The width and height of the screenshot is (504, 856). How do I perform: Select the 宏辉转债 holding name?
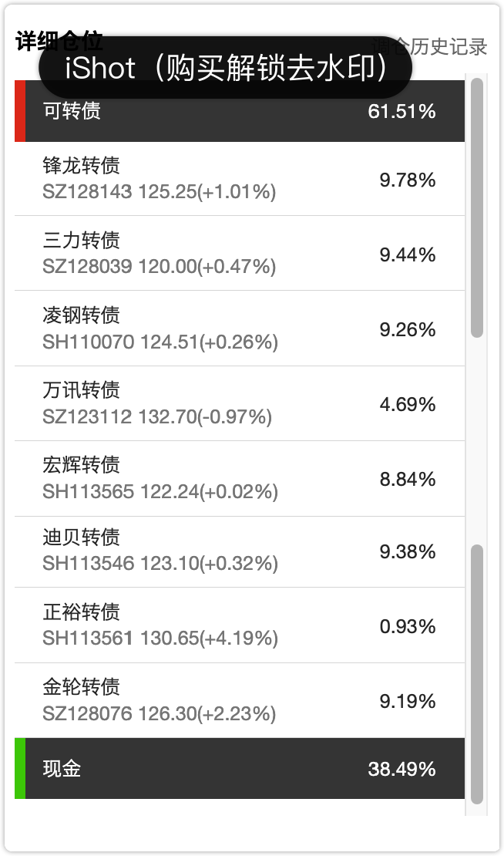(x=82, y=465)
